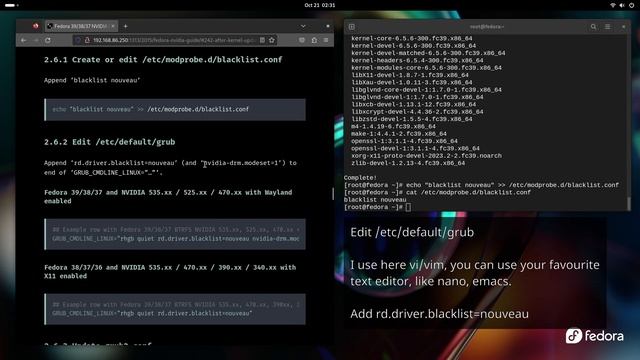Reload the page in the browser

click(48, 40)
